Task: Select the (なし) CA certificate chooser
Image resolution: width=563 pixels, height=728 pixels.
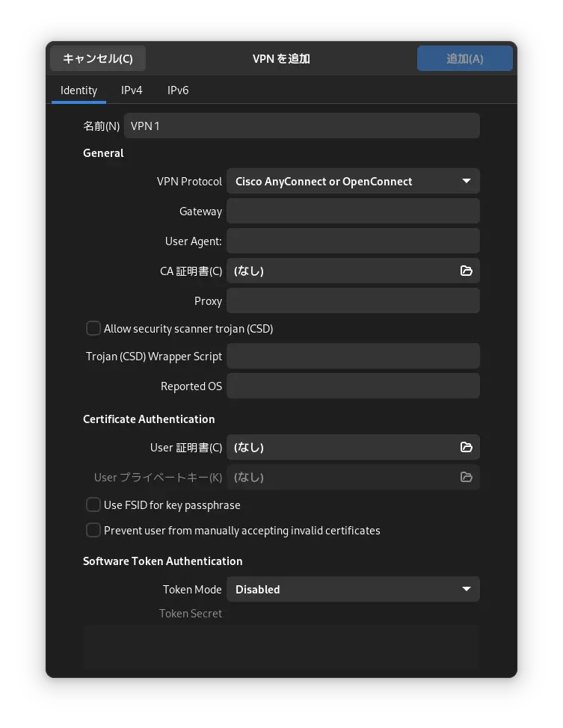Action: [x=353, y=271]
